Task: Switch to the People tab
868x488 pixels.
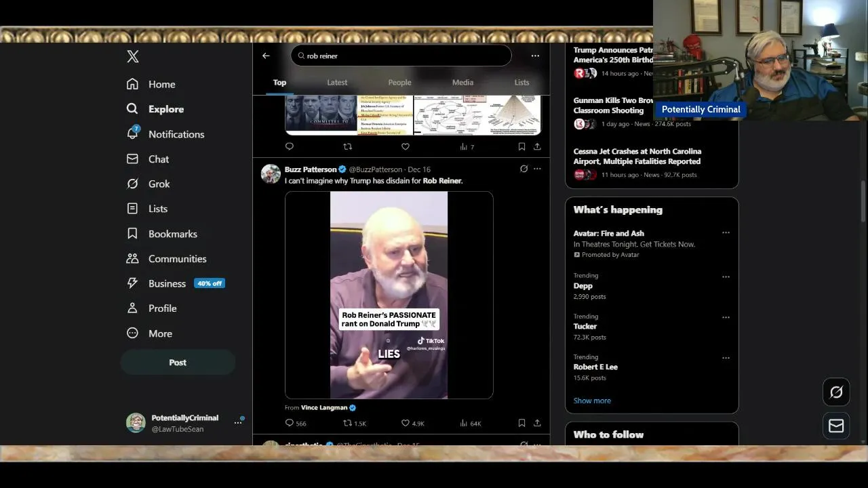Action: (x=399, y=83)
